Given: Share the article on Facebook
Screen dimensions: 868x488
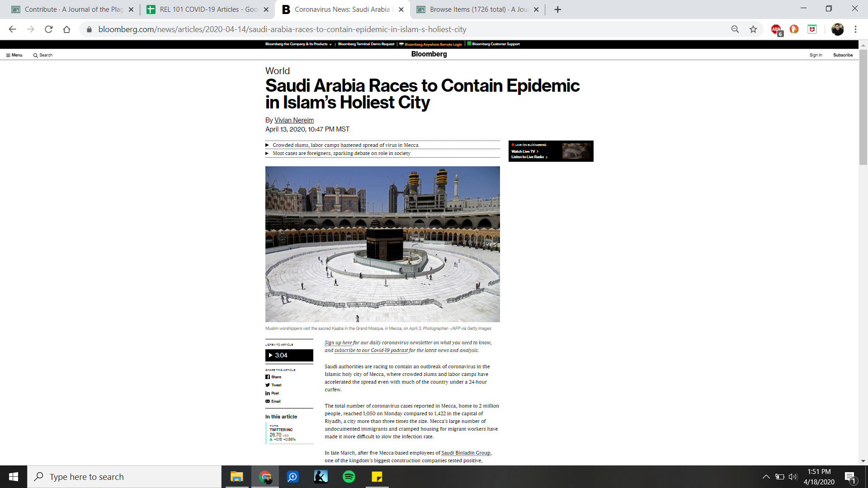Looking at the screenshot, I should (274, 377).
